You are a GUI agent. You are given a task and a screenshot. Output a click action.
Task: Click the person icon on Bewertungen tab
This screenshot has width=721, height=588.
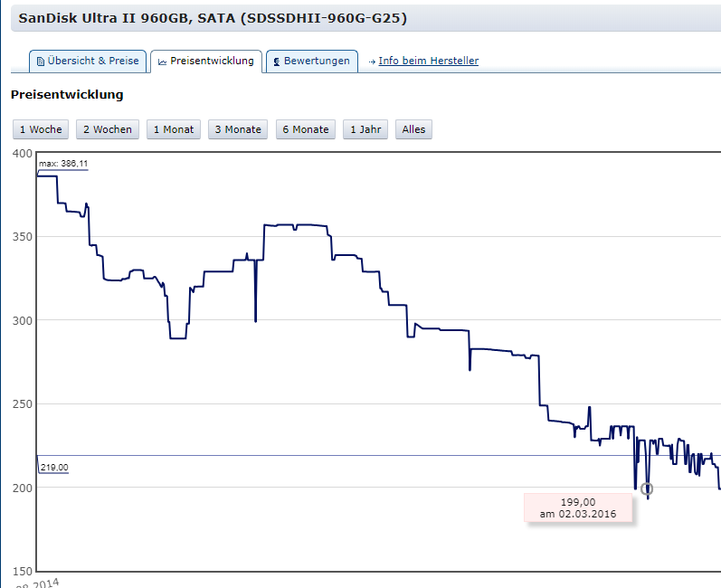pos(277,62)
